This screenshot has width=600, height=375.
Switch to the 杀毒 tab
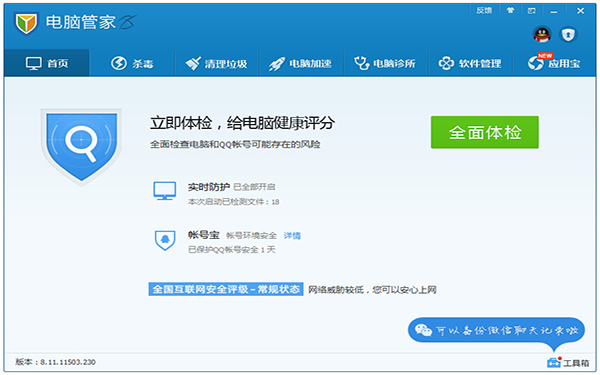(x=132, y=63)
